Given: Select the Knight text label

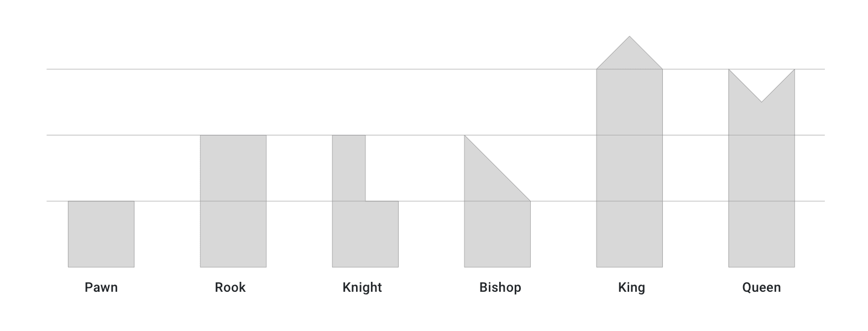Looking at the screenshot, I should coord(362,287).
